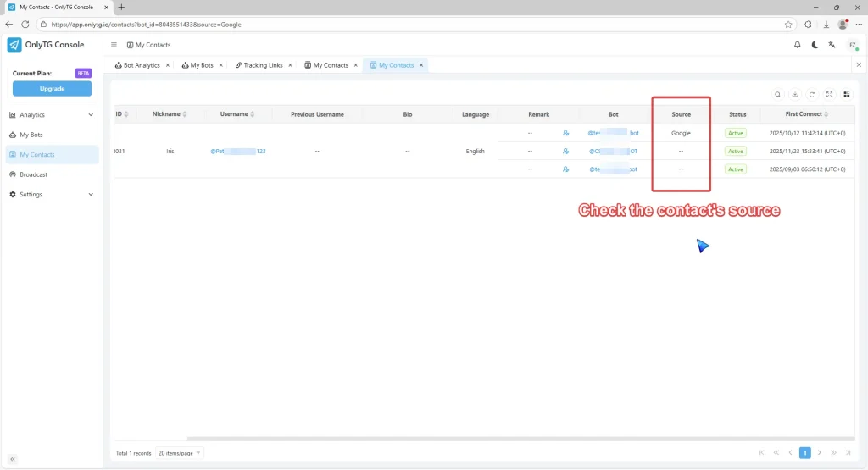This screenshot has width=868, height=470.
Task: Close the My Bots tab
Action: pyautogui.click(x=221, y=65)
